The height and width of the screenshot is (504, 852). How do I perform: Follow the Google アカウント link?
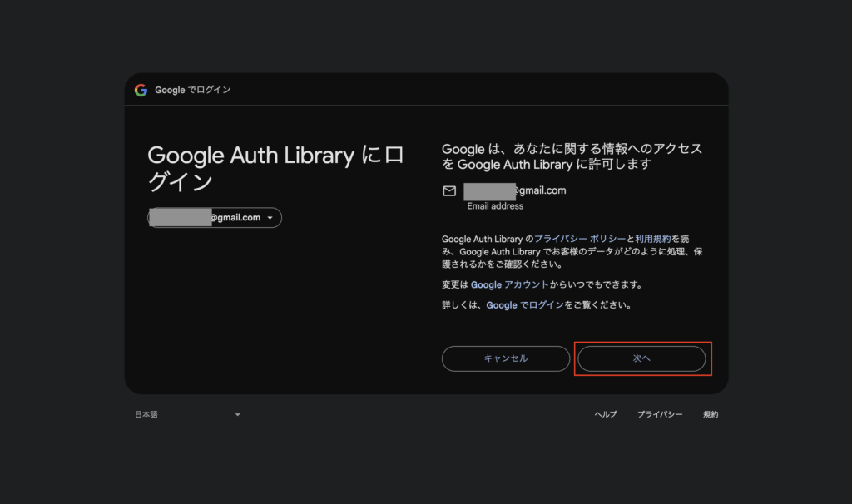(509, 284)
